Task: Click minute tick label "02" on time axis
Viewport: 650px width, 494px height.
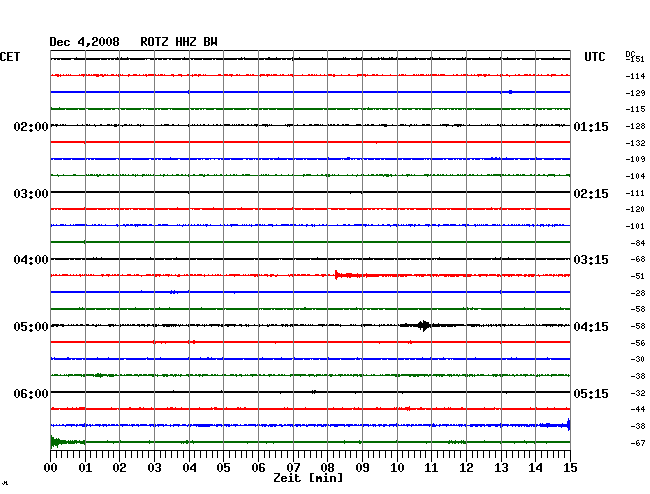Action: (x=119, y=467)
